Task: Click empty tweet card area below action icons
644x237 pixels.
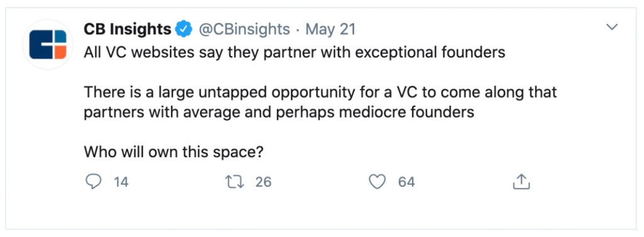Action: tap(320, 211)
